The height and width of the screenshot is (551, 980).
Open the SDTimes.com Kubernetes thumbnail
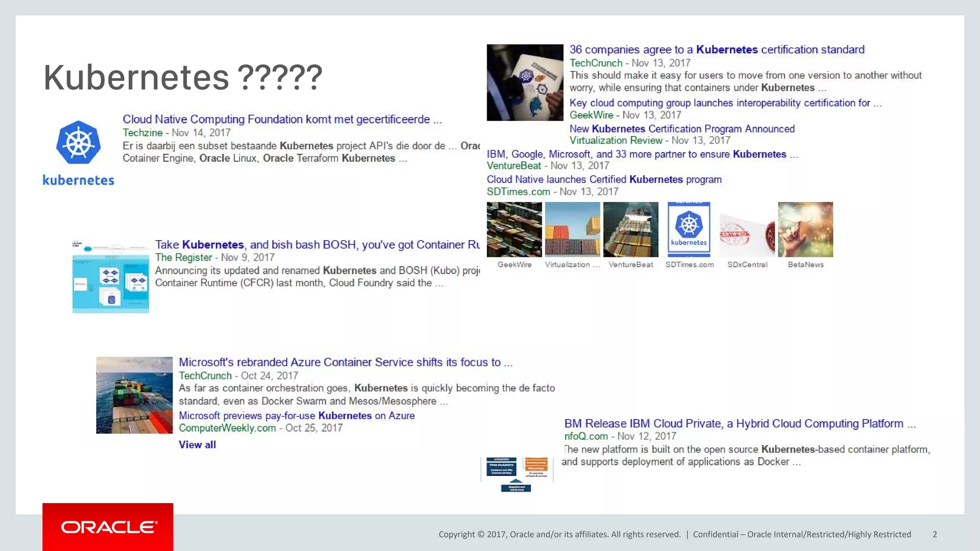tap(689, 230)
